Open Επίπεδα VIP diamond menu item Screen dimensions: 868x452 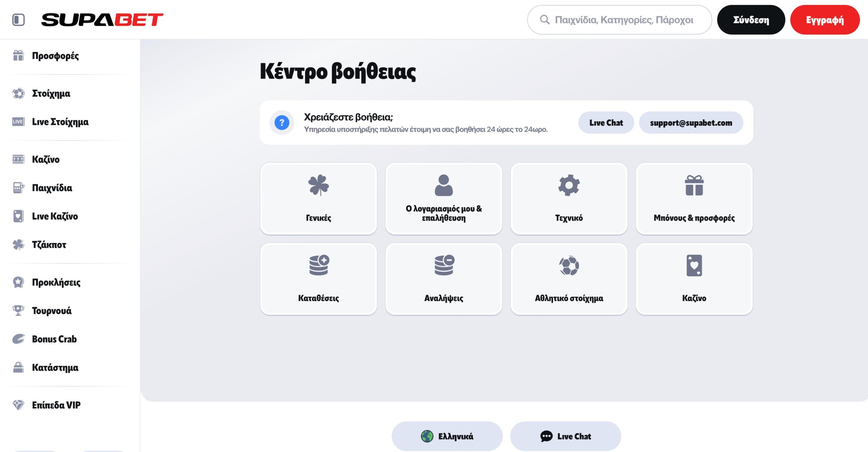coord(56,405)
